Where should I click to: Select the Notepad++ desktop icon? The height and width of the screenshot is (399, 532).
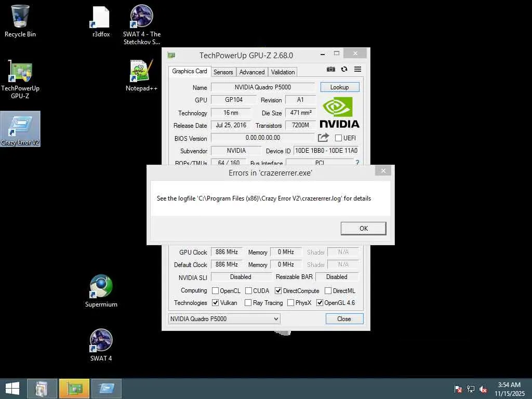tap(141, 75)
